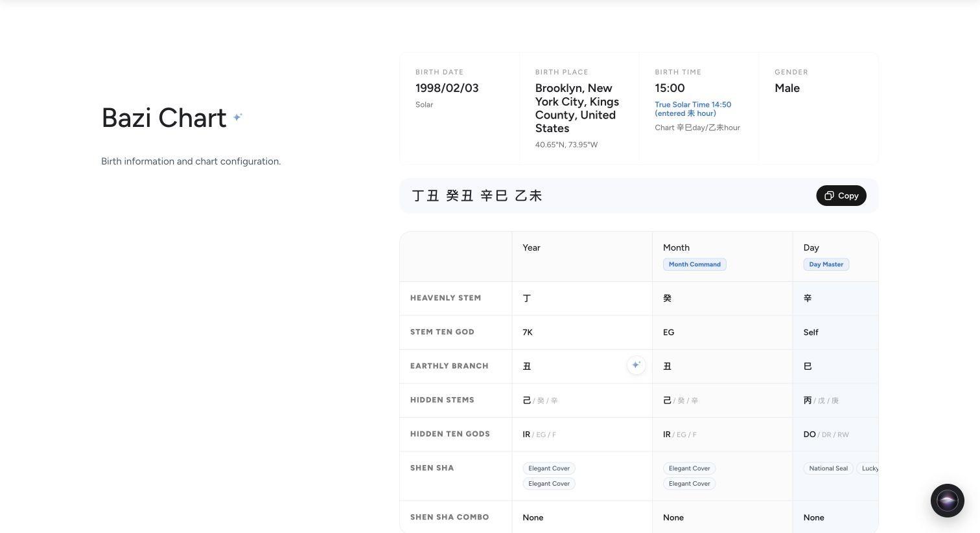Screen dimensions: 980x533
Task: Click Day hidden stems 丙 / 戊 / 庚
Action: 821,400
